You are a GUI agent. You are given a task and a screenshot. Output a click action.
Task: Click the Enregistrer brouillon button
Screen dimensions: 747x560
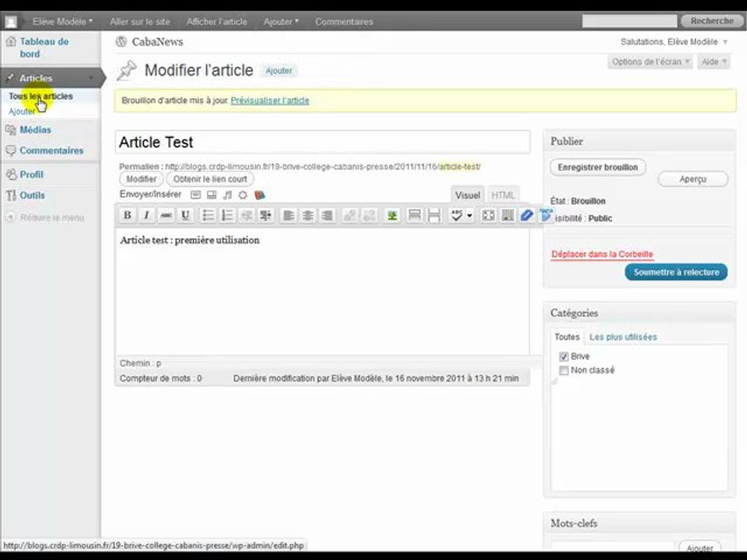coord(598,167)
